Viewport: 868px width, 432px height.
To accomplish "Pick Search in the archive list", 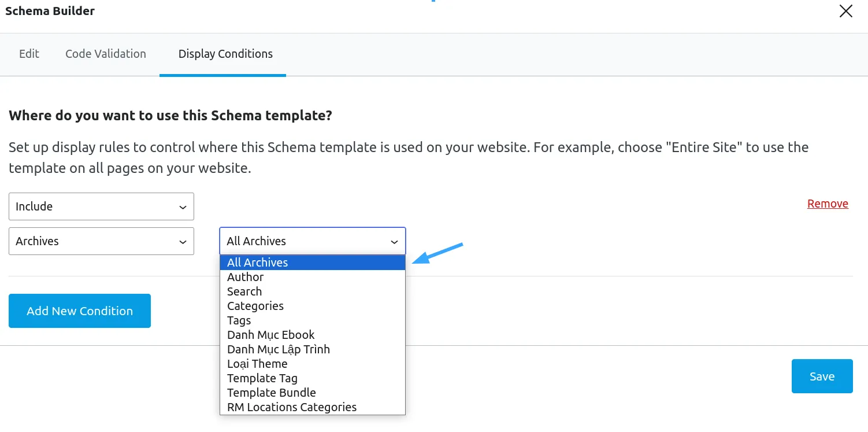I will click(313, 291).
